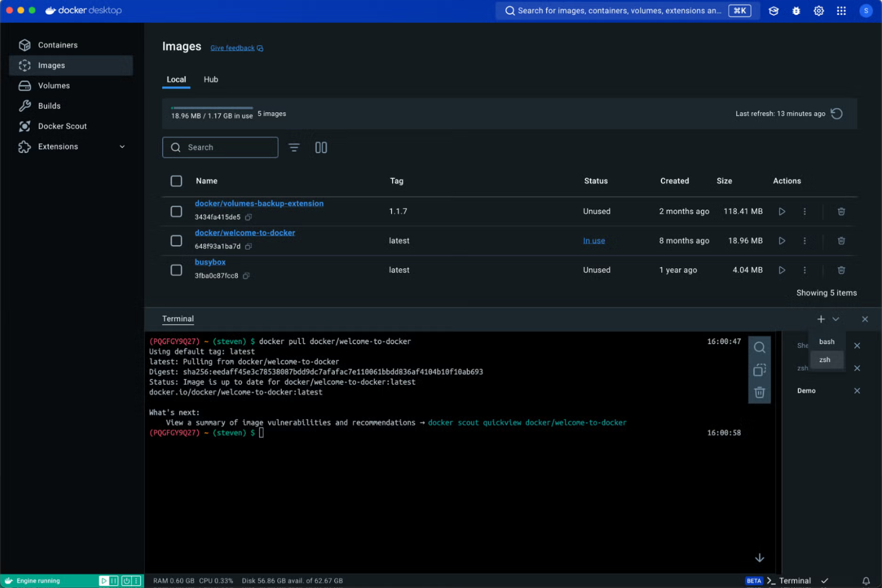Select the Demo terminal tab
Viewport: 882px width, 588px height.
tap(806, 390)
